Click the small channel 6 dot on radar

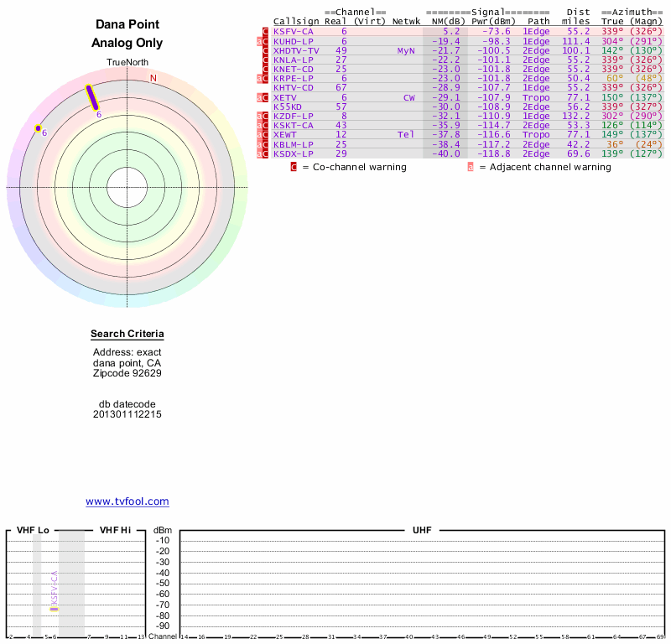pyautogui.click(x=38, y=128)
